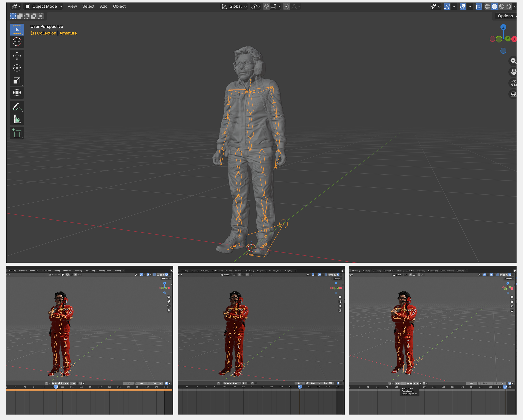The image size is (523, 420).
Task: Select the Transform tool
Action: (x=17, y=92)
